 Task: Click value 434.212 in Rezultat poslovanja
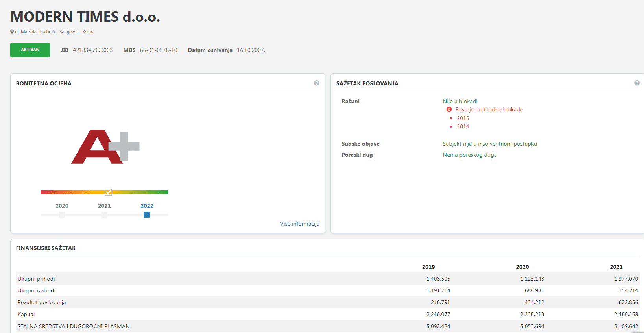pyautogui.click(x=534, y=302)
